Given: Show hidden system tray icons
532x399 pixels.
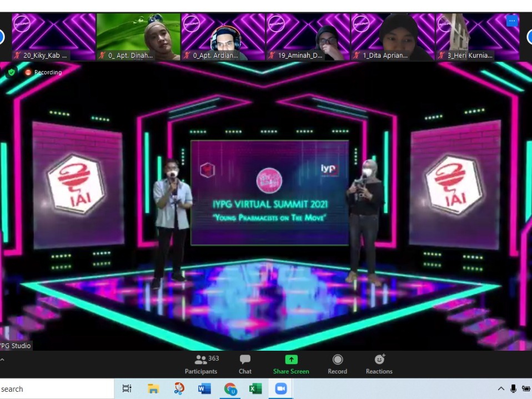Looking at the screenshot, I should click(500, 388).
